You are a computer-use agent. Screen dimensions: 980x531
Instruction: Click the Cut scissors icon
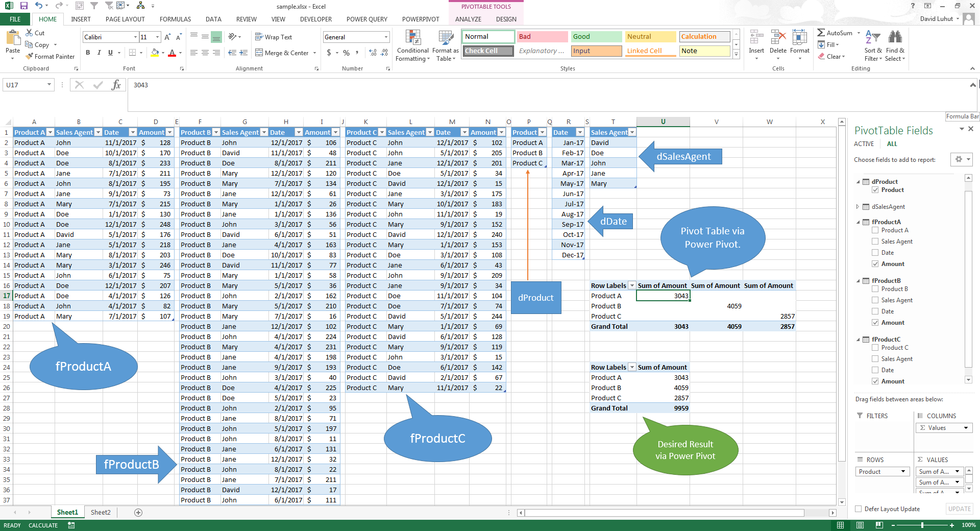[x=29, y=33]
